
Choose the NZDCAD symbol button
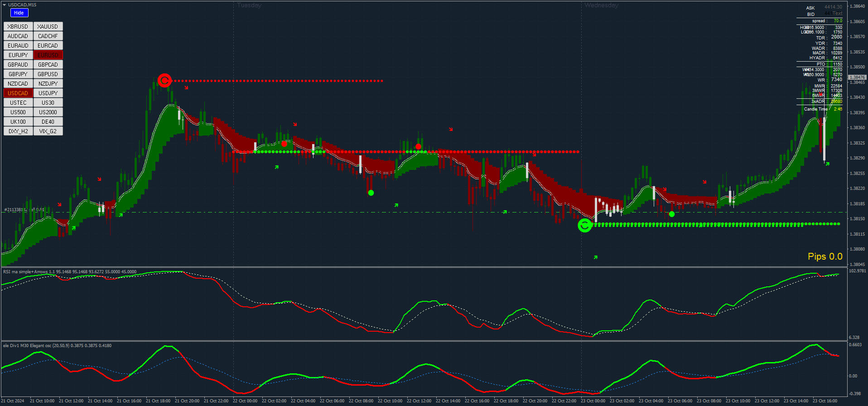click(18, 84)
